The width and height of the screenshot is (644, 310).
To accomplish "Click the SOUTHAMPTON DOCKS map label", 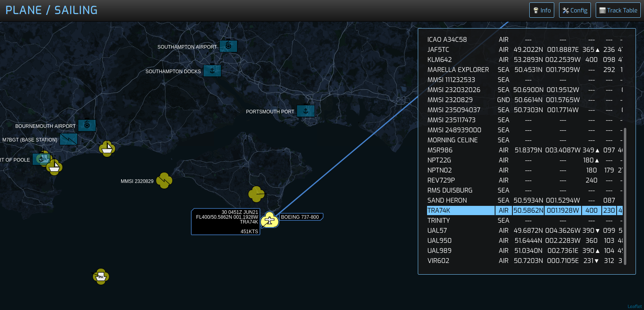I will point(173,72).
